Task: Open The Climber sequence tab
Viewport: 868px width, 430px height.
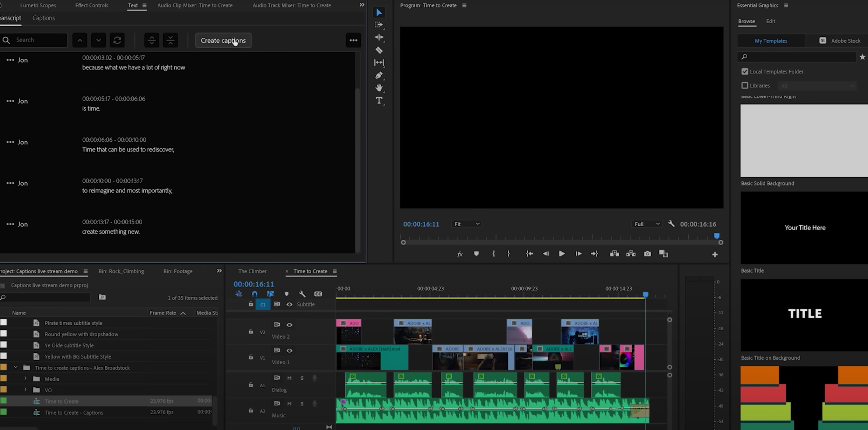Action: click(x=252, y=271)
